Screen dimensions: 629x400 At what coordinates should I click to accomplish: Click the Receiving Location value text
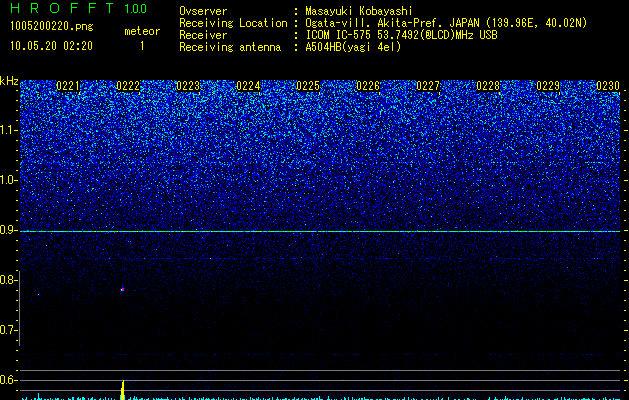(x=446, y=23)
